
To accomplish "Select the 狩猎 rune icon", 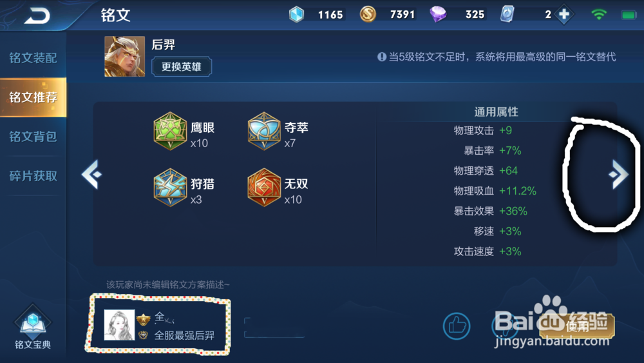I will tap(170, 188).
